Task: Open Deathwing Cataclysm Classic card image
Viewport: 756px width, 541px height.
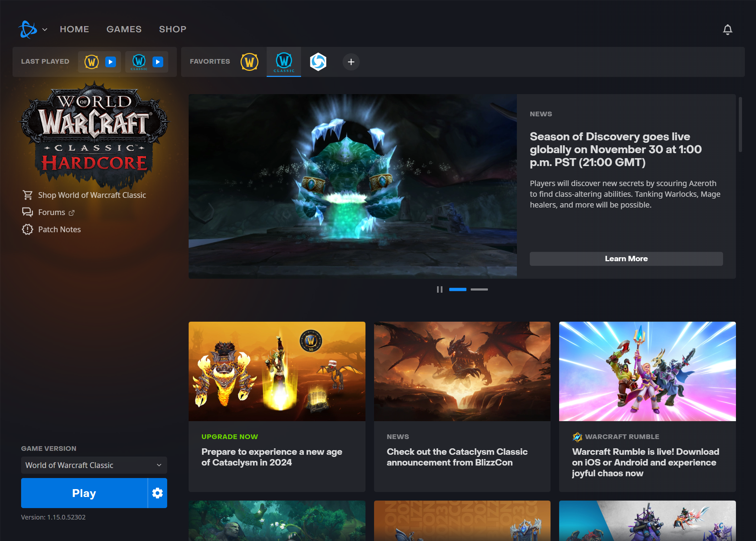Action: pyautogui.click(x=462, y=371)
